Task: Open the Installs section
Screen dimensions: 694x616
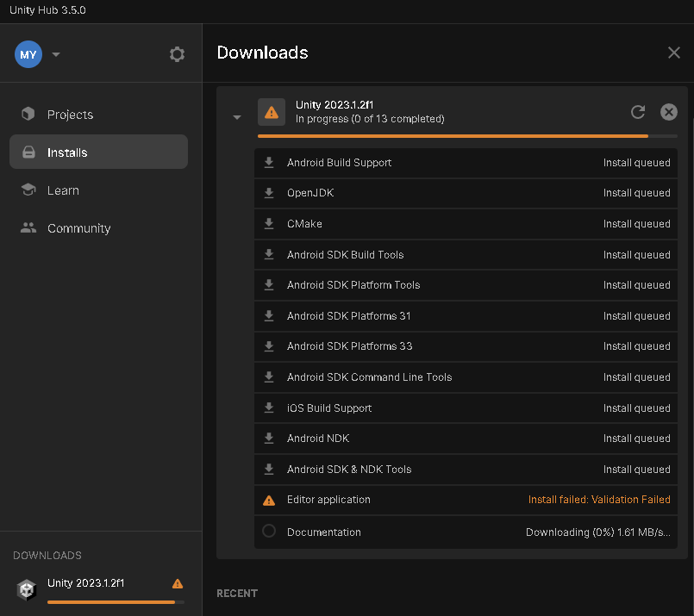Action: pyautogui.click(x=98, y=152)
